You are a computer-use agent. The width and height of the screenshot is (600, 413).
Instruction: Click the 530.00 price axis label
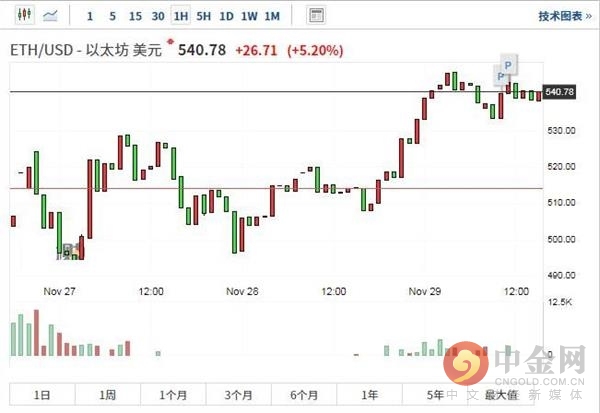(561, 131)
